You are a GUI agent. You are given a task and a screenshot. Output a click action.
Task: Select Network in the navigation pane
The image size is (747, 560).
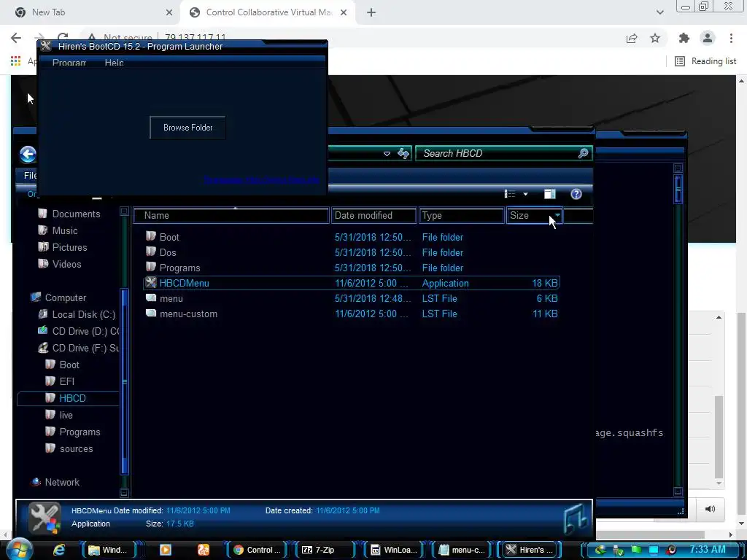pos(62,482)
